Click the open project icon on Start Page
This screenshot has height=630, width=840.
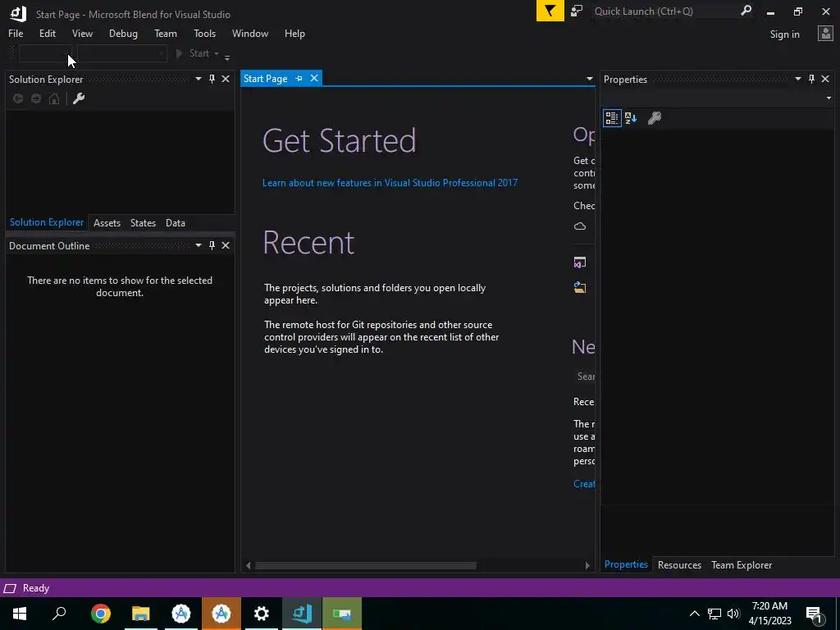click(x=580, y=262)
